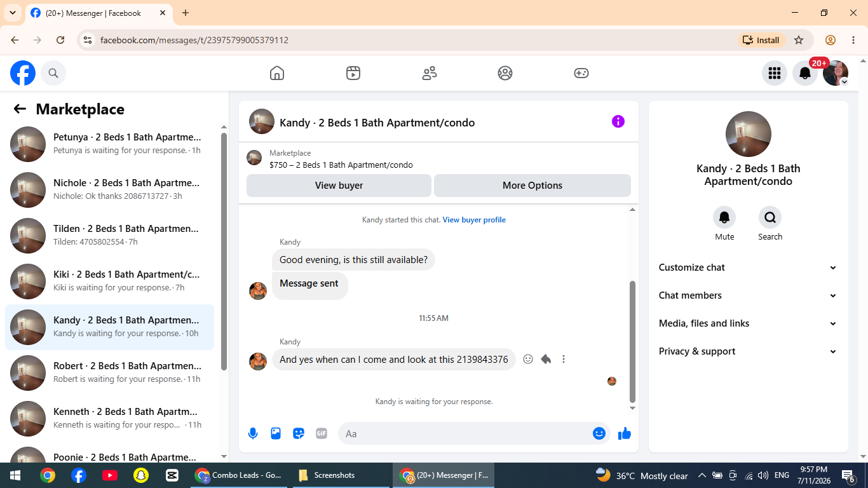Click the chat messages scrollbar
868x488 pixels.
pos(632,342)
